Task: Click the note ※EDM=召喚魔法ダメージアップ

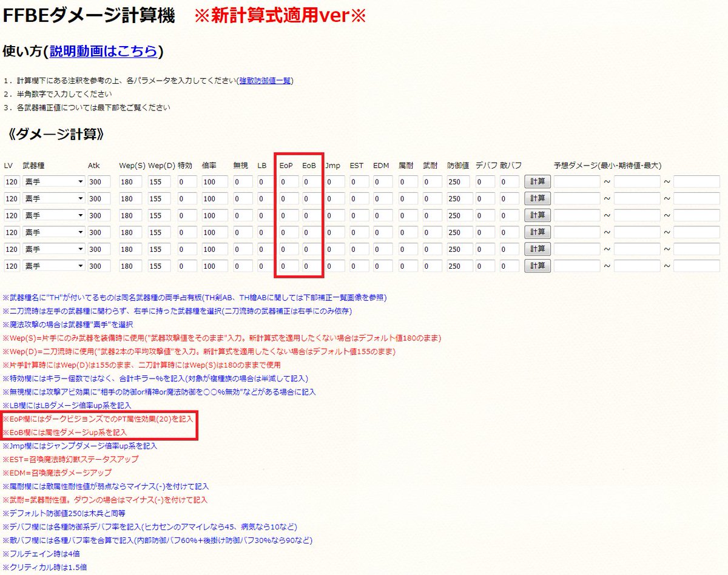Action: point(57,472)
